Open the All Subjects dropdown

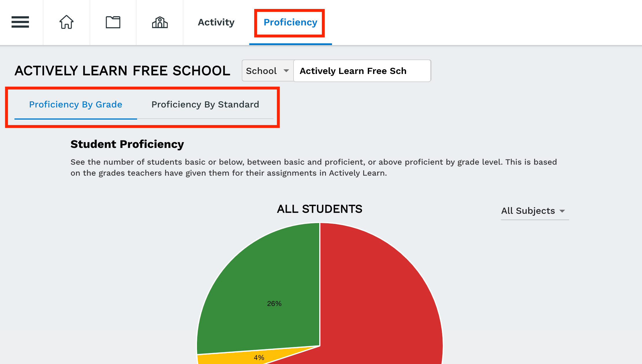tap(535, 211)
